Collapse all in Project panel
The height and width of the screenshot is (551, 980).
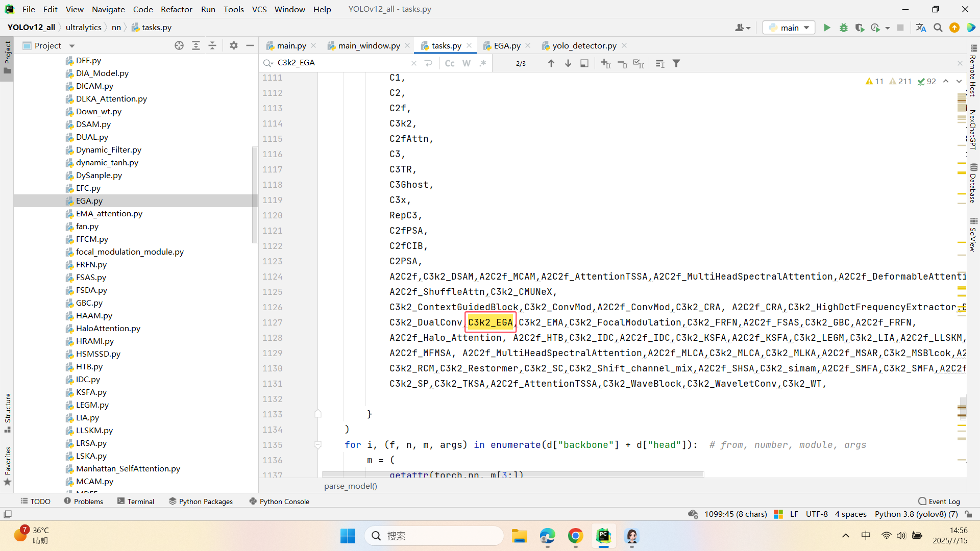(212, 45)
